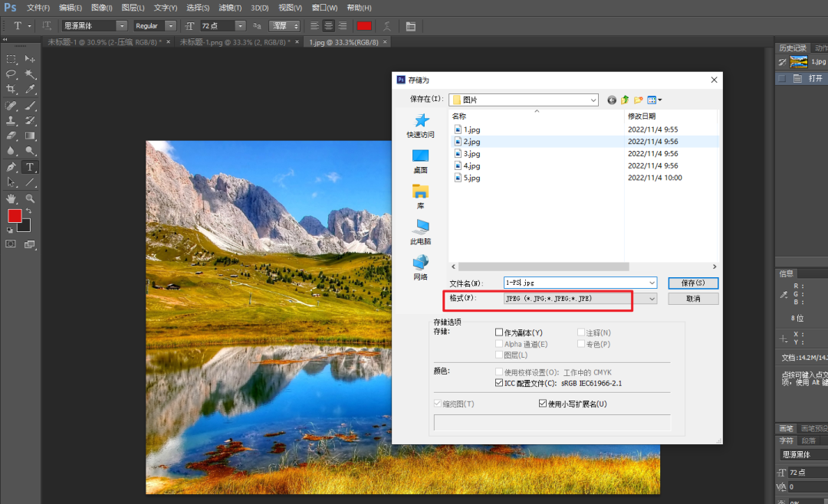Select the Hand tool
The height and width of the screenshot is (504, 828).
click(11, 198)
